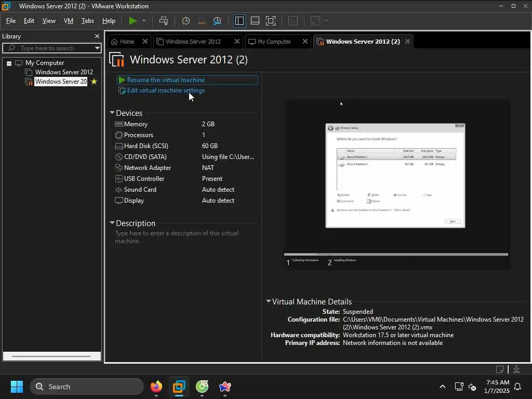This screenshot has height=399, width=532.
Task: Click the Library panel horizontal scrollbar
Action: click(51, 356)
